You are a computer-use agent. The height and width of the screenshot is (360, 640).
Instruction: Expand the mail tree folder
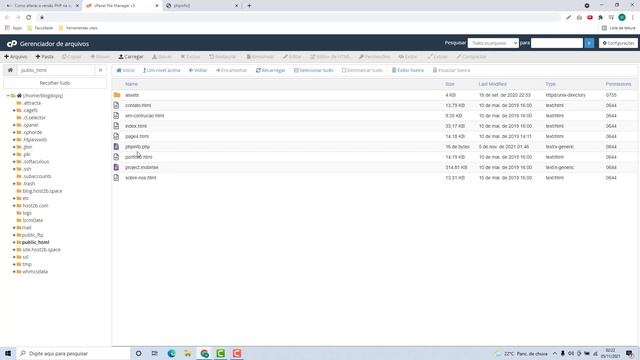click(x=14, y=228)
